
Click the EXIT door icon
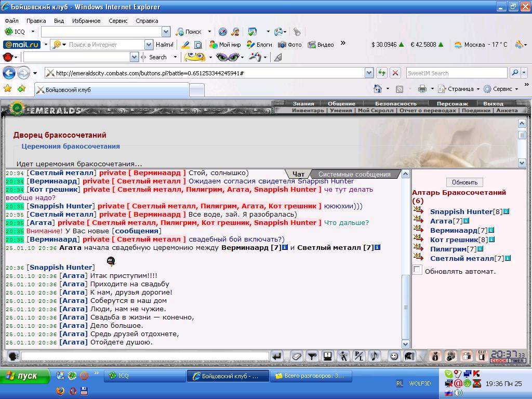[x=482, y=355]
